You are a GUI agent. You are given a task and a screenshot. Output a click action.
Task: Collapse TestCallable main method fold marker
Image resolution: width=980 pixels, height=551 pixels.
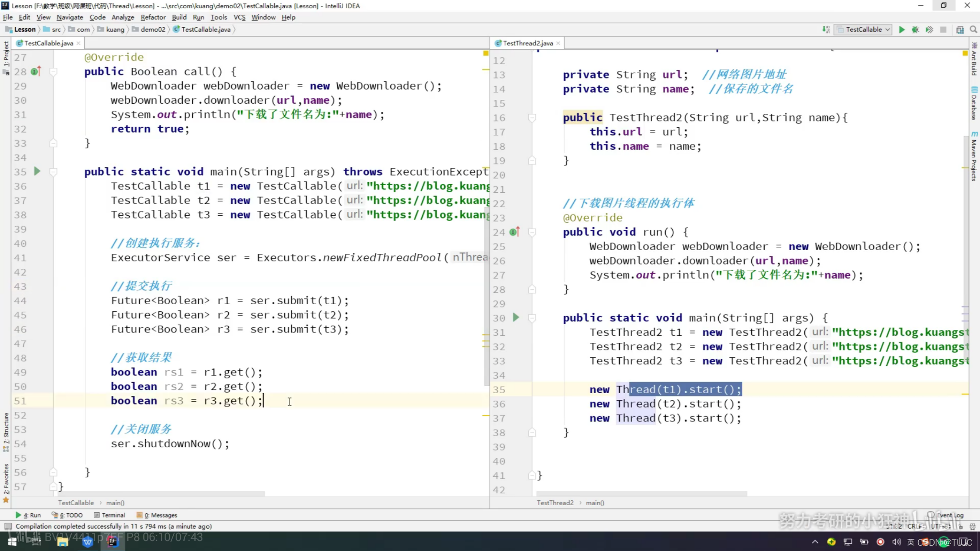point(54,172)
